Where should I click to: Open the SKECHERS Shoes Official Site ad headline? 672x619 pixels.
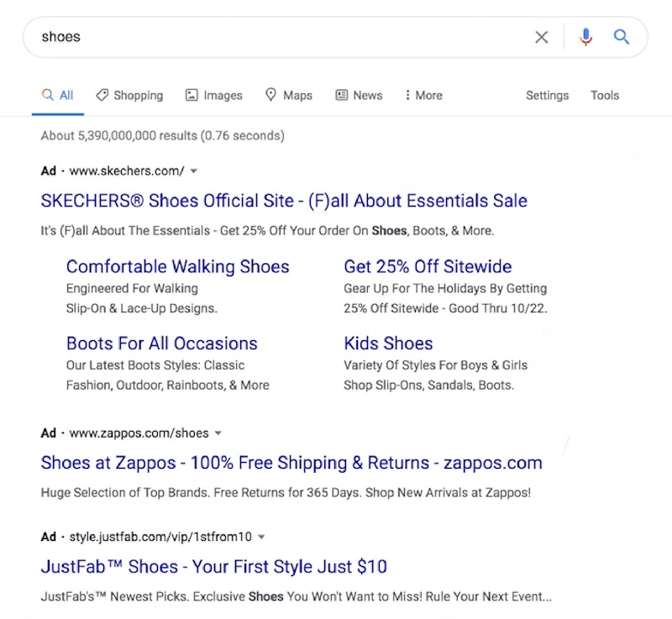[x=284, y=201]
